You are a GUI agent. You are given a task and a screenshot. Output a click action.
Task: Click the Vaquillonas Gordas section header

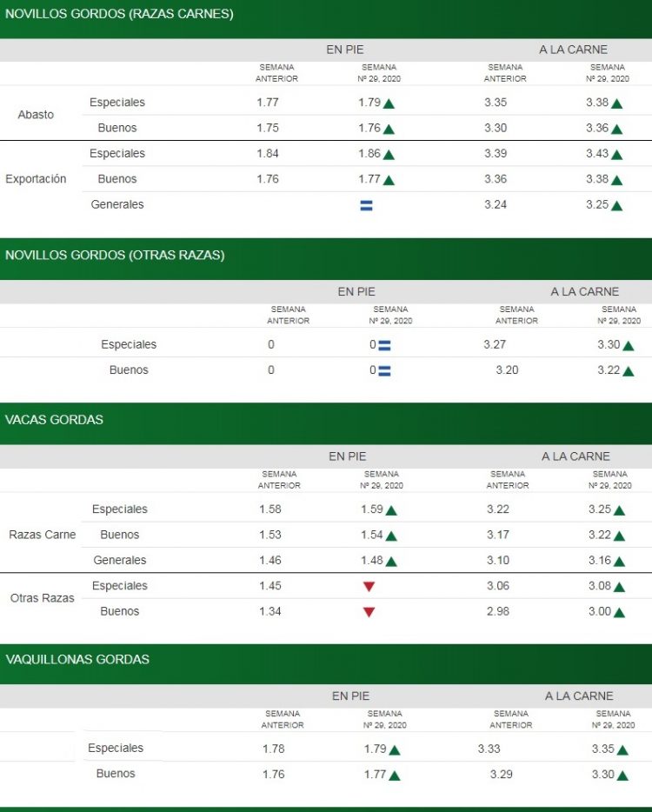coord(77,659)
